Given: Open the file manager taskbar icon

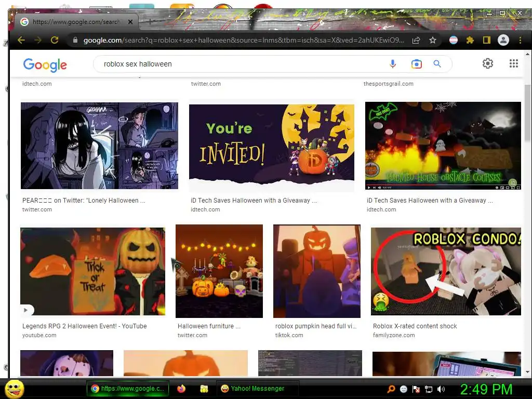Looking at the screenshot, I should [x=204, y=389].
